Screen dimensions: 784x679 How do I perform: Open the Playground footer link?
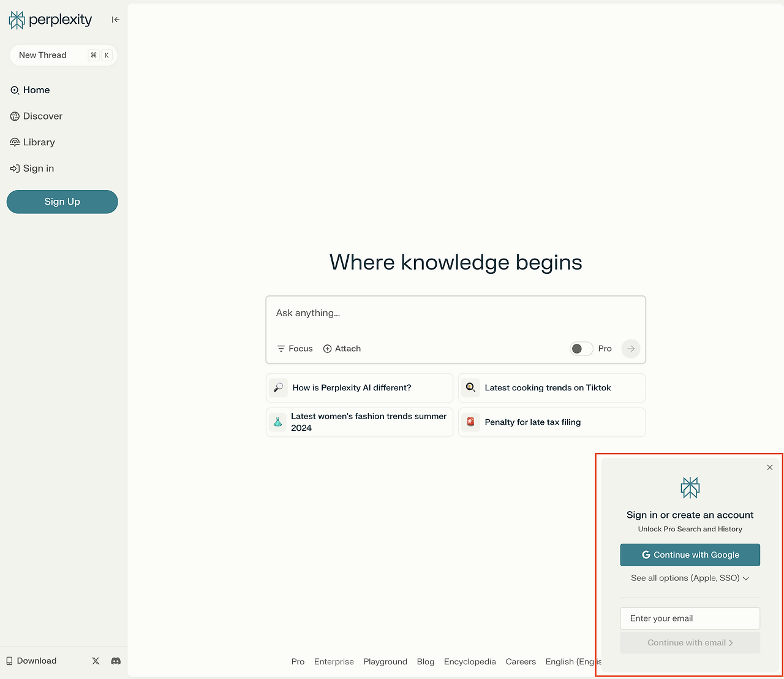385,662
